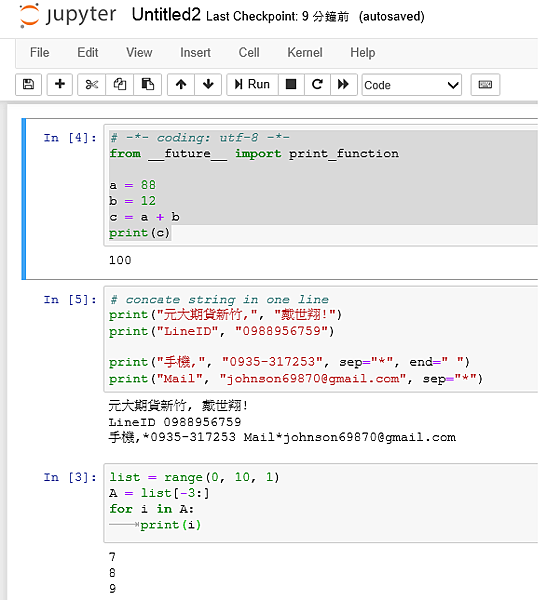The width and height of the screenshot is (547, 600).
Task: Click inside the In [5] code cell
Action: [x=321, y=339]
